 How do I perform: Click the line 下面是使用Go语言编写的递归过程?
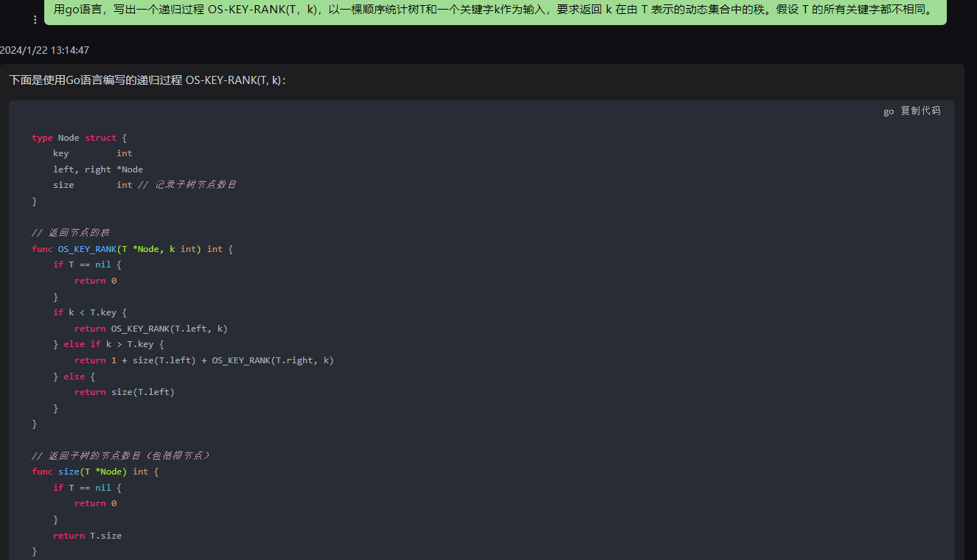[x=147, y=80]
